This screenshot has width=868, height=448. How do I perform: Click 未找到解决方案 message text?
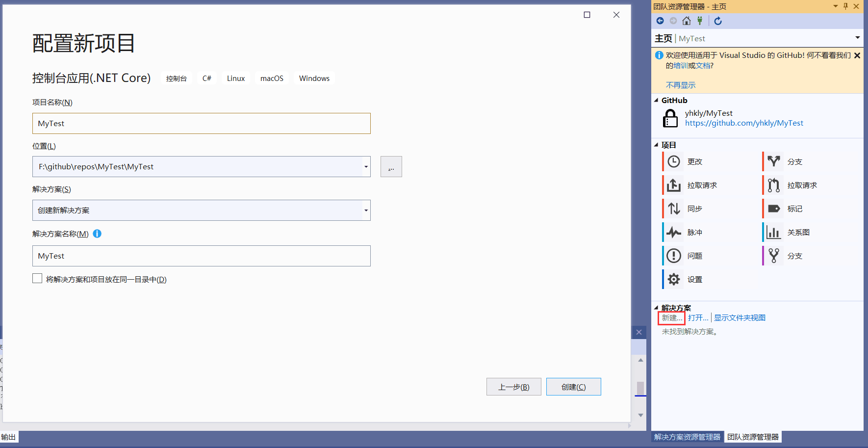(x=691, y=332)
